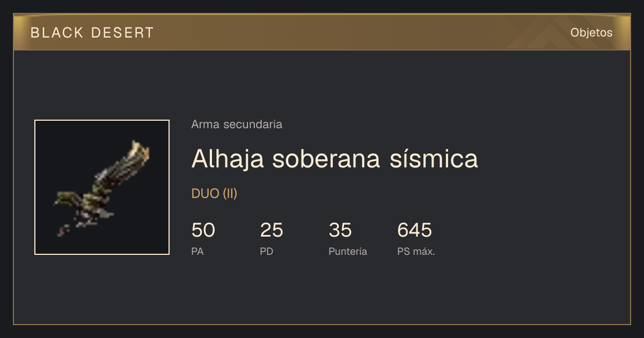The width and height of the screenshot is (644, 338).
Task: Click the PA value 50
Action: pos(203,230)
